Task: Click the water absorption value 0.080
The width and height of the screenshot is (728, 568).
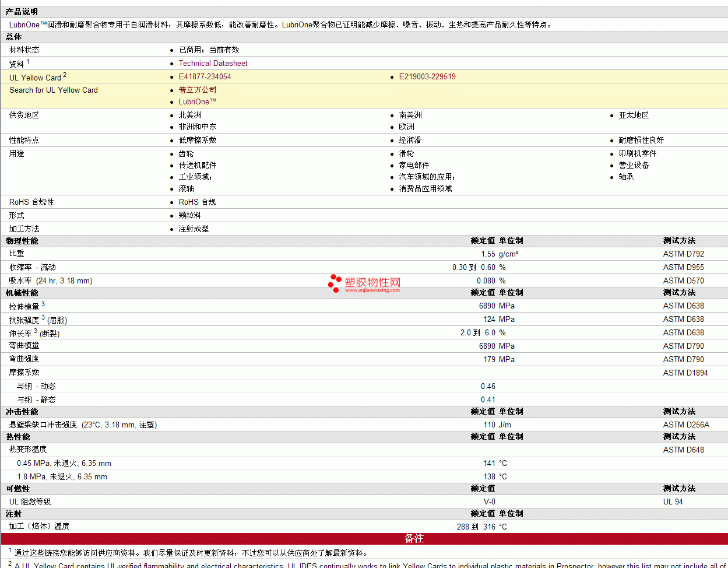Action: click(x=486, y=281)
